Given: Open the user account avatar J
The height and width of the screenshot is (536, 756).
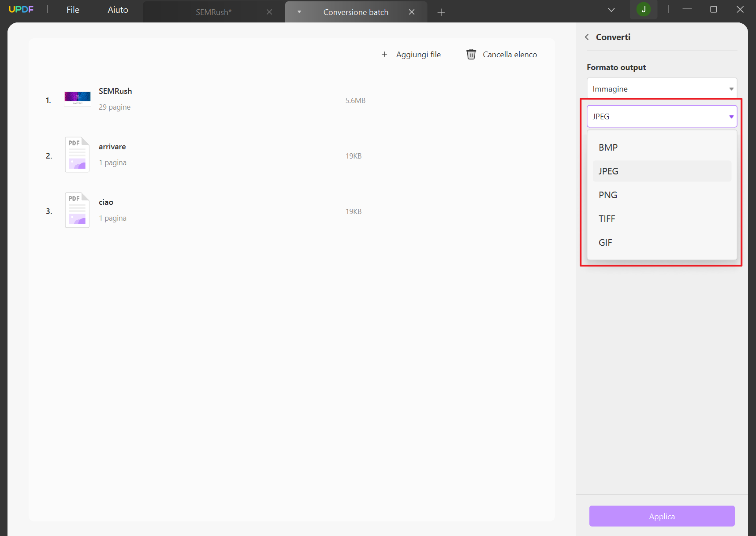Looking at the screenshot, I should (644, 9).
